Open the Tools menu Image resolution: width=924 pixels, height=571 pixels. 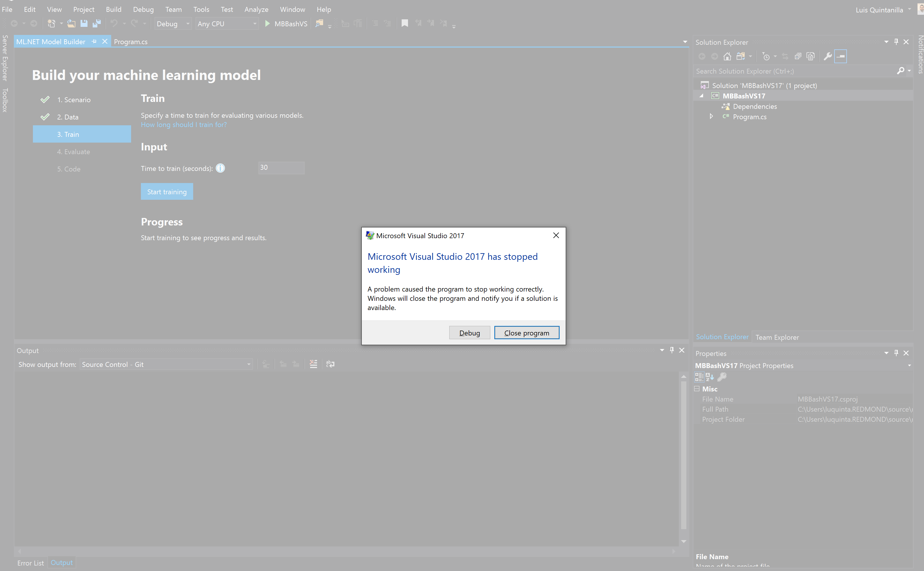[201, 10]
